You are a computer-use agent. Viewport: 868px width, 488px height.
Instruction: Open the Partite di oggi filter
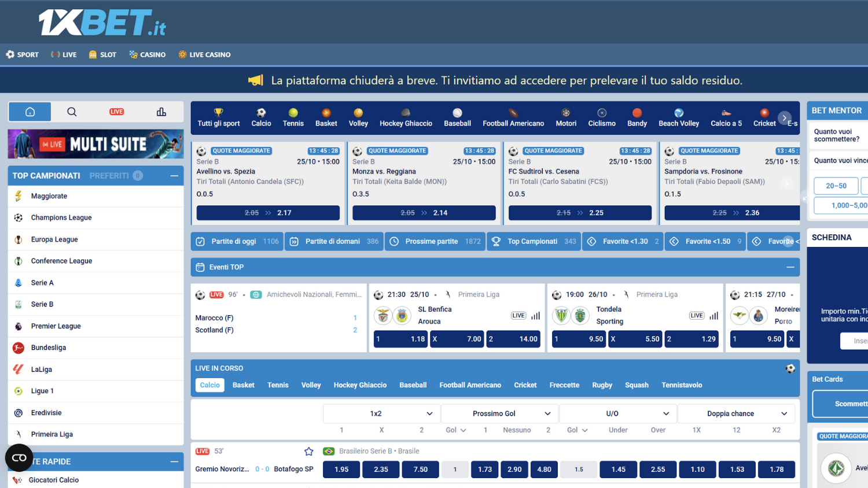(237, 241)
